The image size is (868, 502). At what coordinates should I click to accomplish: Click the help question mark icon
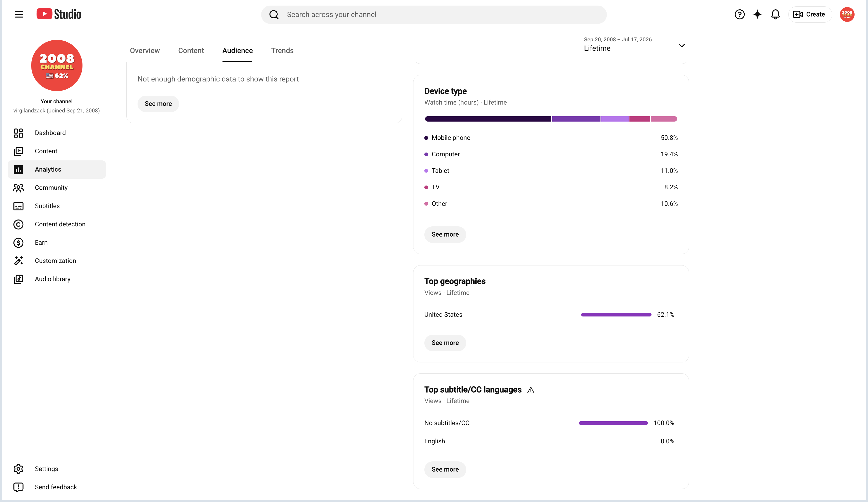(739, 14)
